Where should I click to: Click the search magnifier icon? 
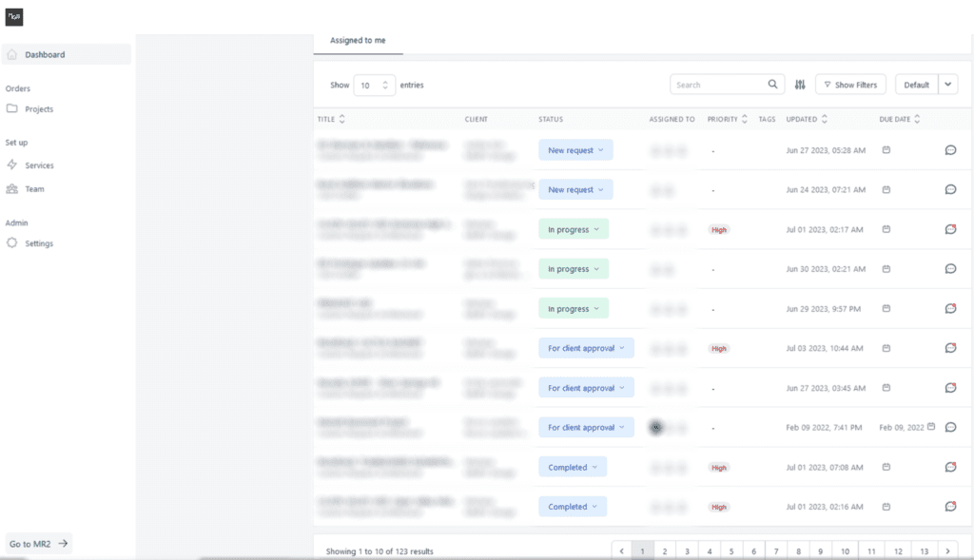[x=773, y=85]
